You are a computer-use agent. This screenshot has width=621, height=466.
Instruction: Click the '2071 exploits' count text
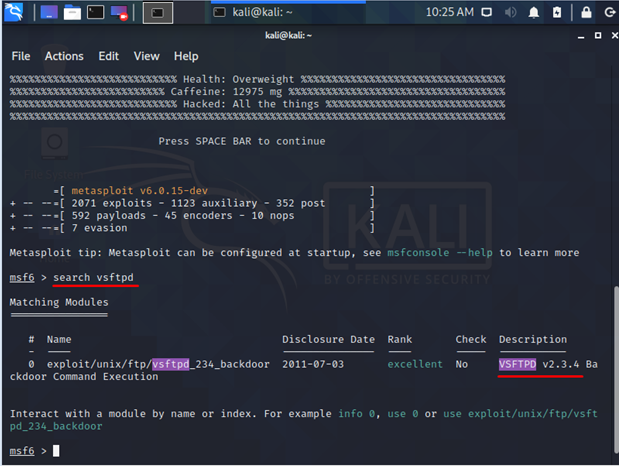(x=112, y=203)
